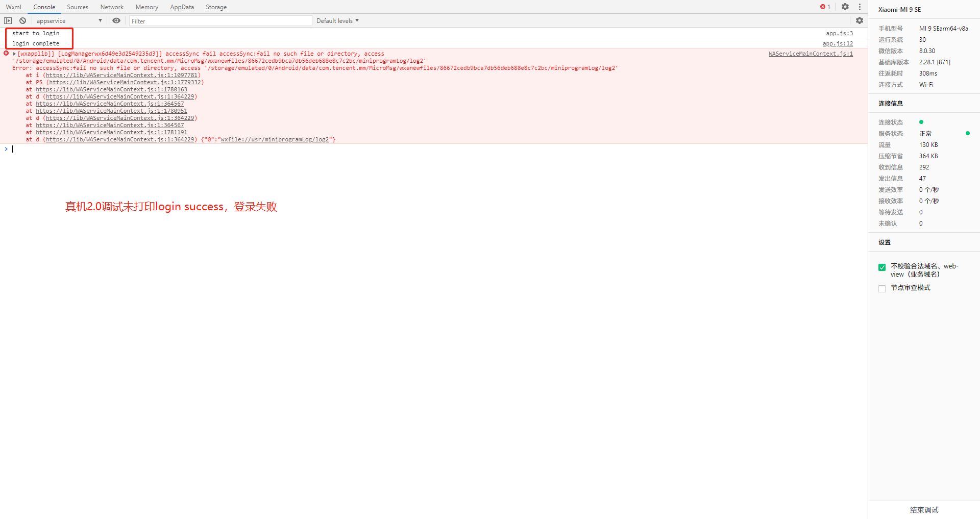Open the stack link ending in 1:1097781
The image size is (980, 519).
click(121, 75)
